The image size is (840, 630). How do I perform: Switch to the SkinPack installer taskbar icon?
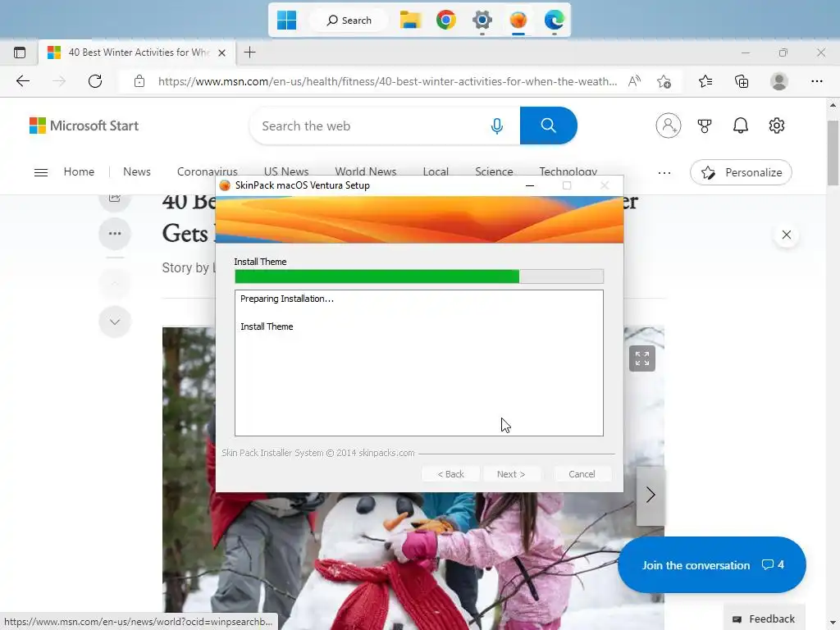tap(518, 21)
